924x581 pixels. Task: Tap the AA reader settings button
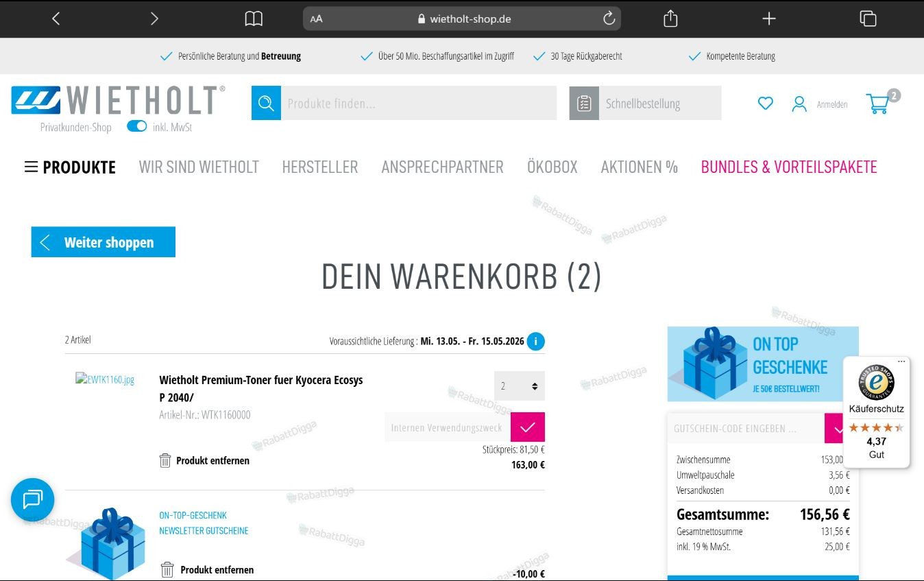pyautogui.click(x=316, y=19)
